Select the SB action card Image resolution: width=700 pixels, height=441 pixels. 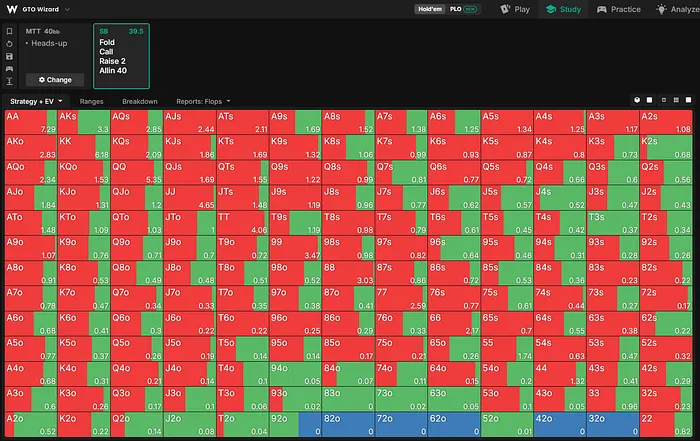coord(121,56)
